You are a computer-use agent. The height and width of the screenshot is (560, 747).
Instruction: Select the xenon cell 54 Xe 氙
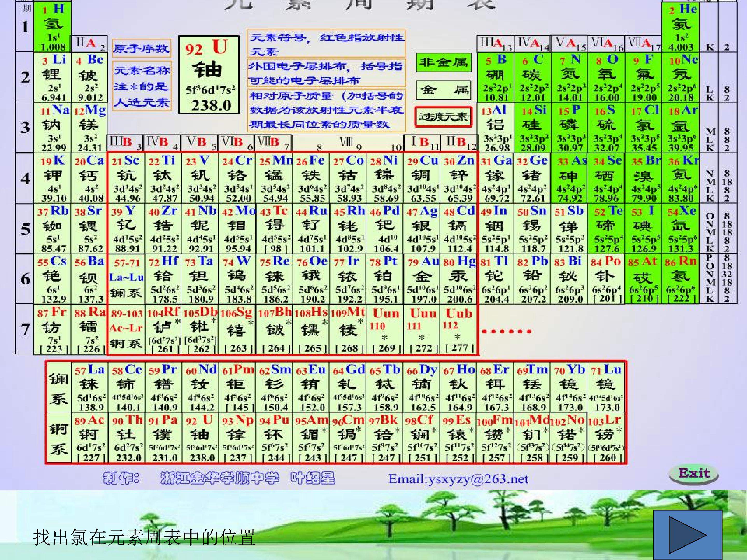point(680,228)
